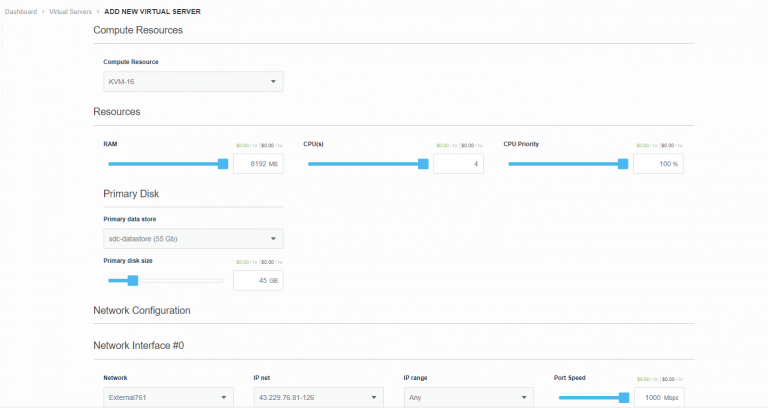Viewport: 768px width, 408px height.
Task: Click the Network Configuration heading
Action: [142, 311]
